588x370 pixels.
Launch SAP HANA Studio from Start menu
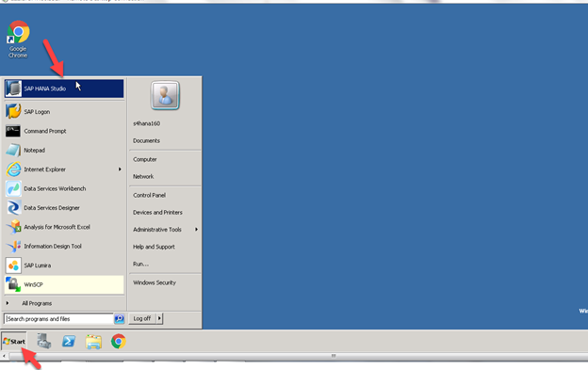[x=64, y=88]
